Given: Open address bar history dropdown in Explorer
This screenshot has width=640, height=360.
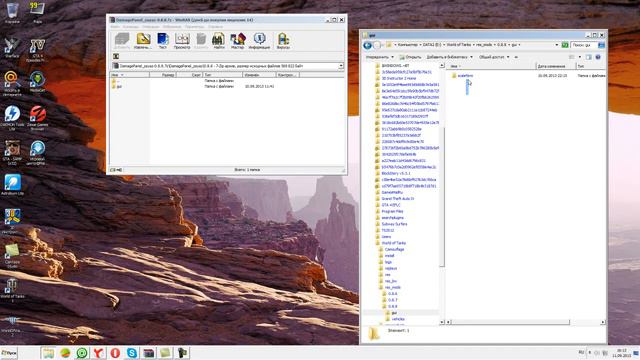Looking at the screenshot, I should coord(557,45).
